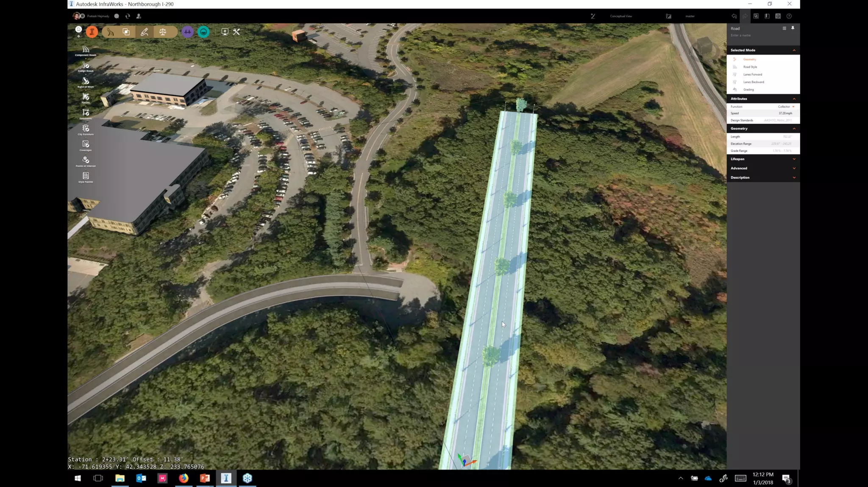
Task: Collapse the Attributes section
Action: click(x=794, y=99)
